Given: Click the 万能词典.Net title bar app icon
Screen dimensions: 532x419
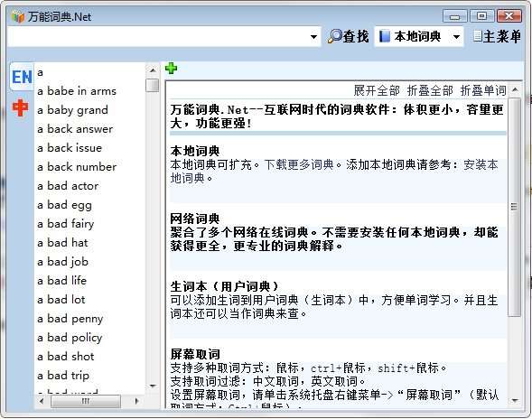Looking at the screenshot, I should (17, 16).
